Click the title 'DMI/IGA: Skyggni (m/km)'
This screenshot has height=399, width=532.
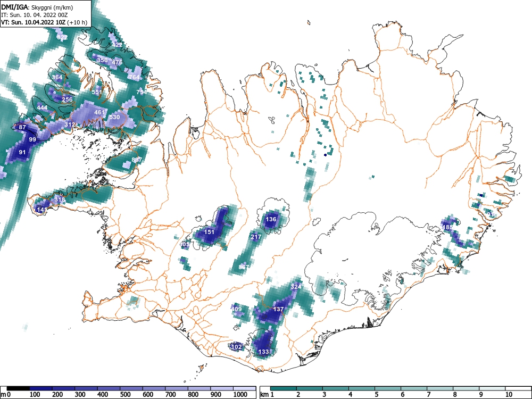pos(37,7)
